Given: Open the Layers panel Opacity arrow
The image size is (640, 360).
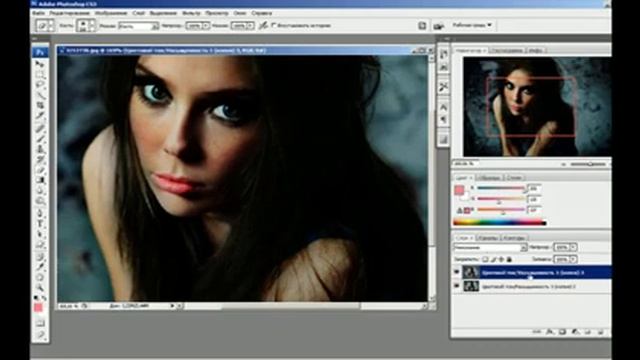Looking at the screenshot, I should click(x=573, y=247).
